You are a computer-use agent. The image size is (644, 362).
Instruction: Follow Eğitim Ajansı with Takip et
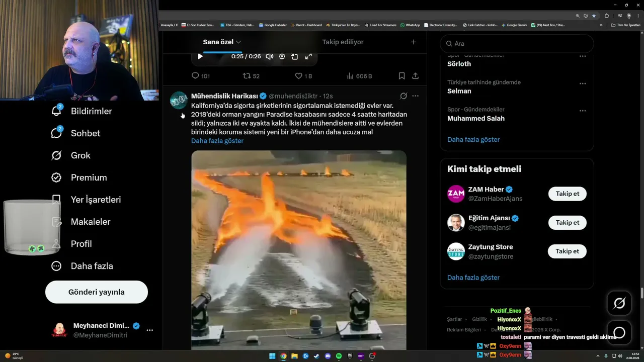click(568, 223)
